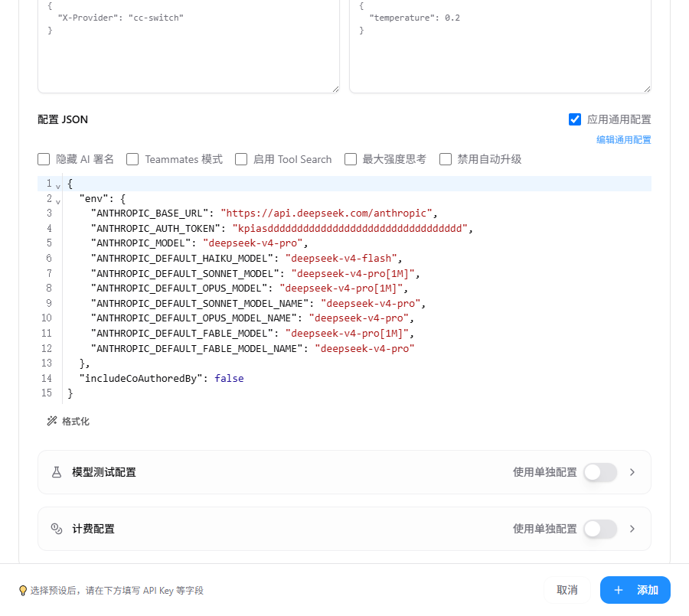Click the footer hint about API Key
This screenshot has width=689, height=616.
pyautogui.click(x=117, y=591)
